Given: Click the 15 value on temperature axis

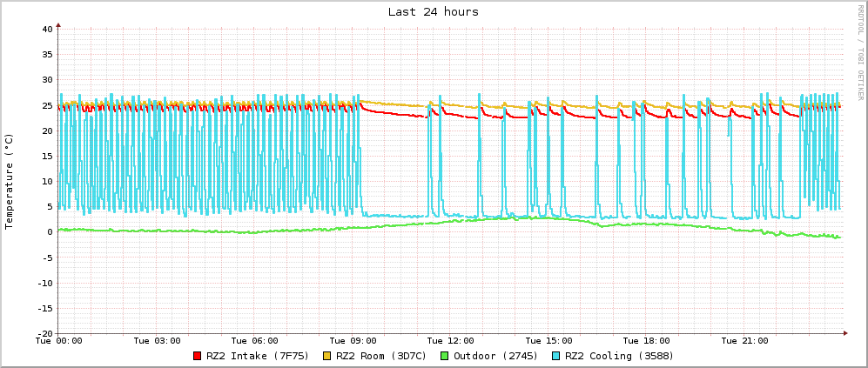Looking at the screenshot, I should [x=48, y=156].
